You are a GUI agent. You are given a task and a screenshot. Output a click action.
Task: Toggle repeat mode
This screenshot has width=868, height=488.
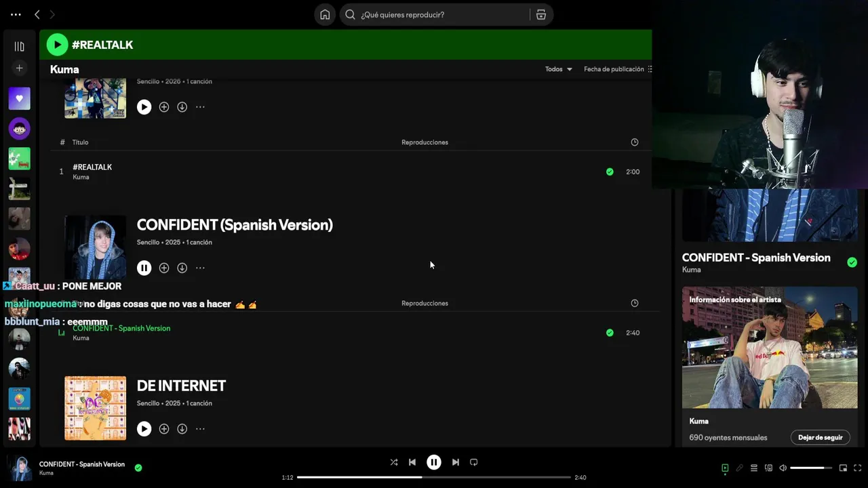(x=474, y=462)
